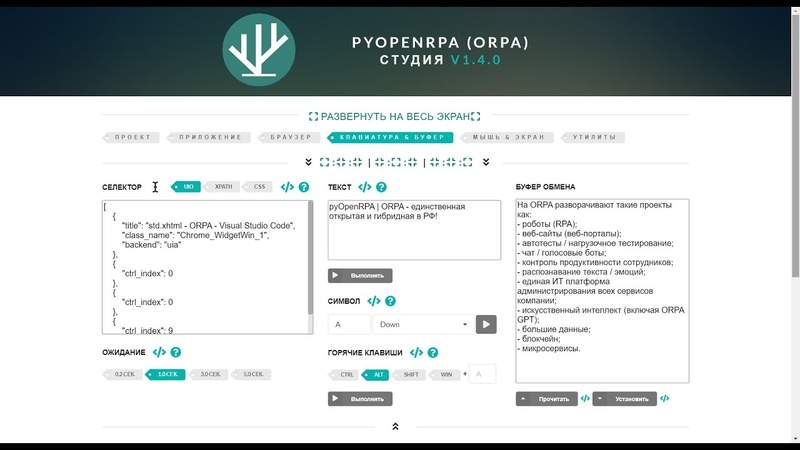Show code icon beside Символ heading

click(x=373, y=301)
